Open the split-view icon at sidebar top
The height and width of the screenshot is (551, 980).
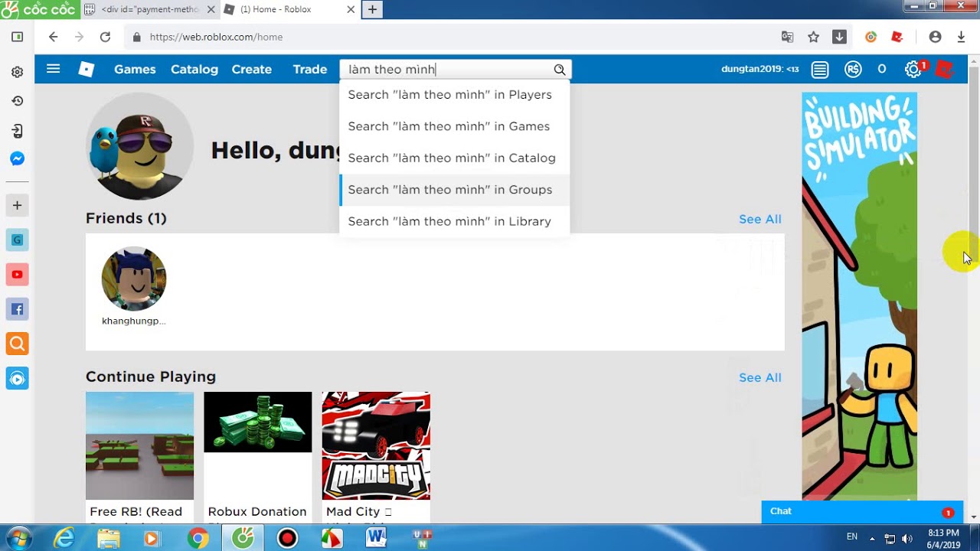point(17,37)
